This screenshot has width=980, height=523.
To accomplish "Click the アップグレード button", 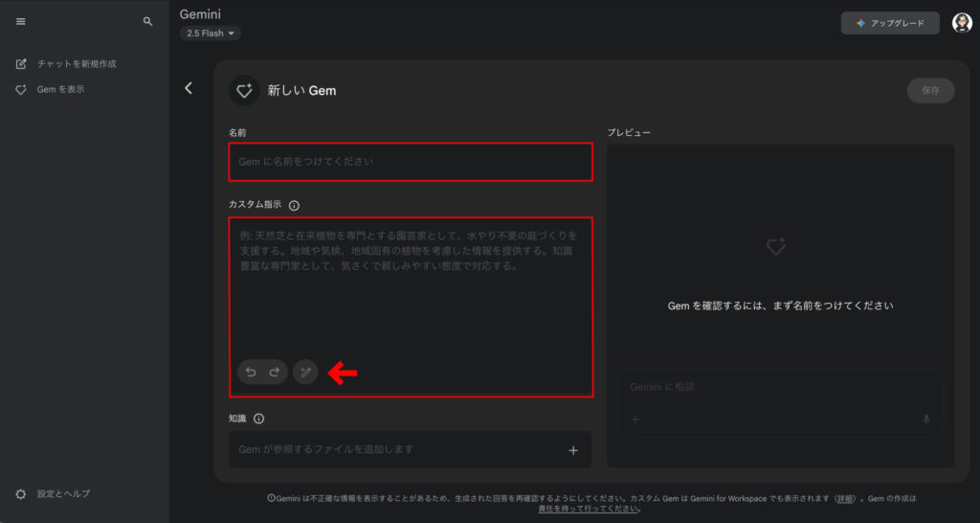I will coord(890,23).
